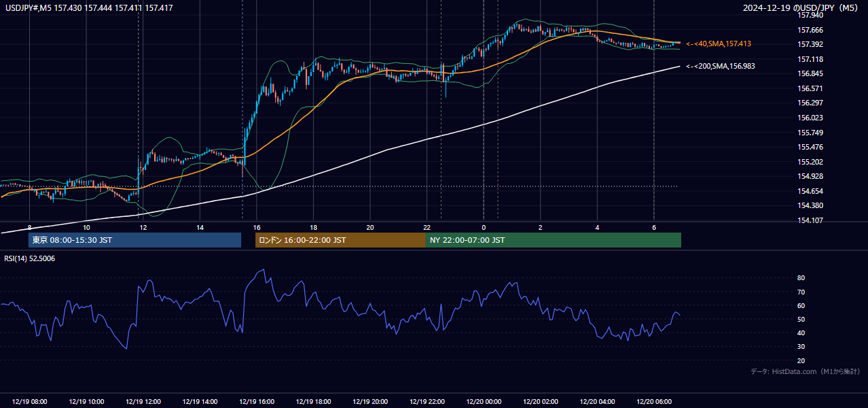Image resolution: width=868 pixels, height=408 pixels.
Task: Click price axis value 157.118
Action: [810, 59]
